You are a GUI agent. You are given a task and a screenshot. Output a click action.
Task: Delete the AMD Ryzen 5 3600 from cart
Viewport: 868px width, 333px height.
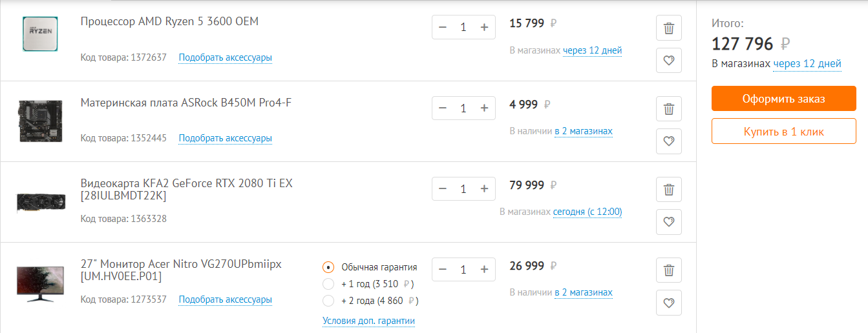click(x=669, y=28)
